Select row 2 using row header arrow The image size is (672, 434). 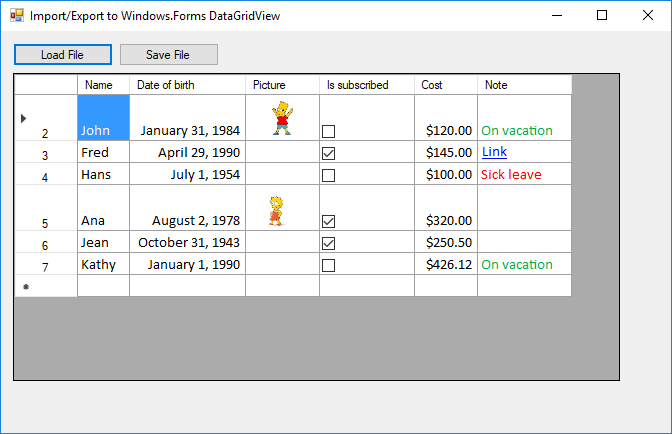(x=24, y=118)
